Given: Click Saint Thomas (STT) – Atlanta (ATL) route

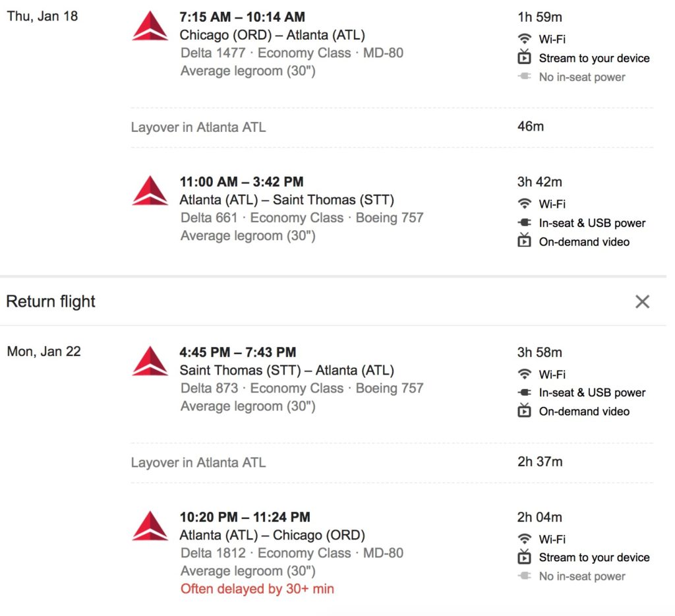Looking at the screenshot, I should 287,370.
